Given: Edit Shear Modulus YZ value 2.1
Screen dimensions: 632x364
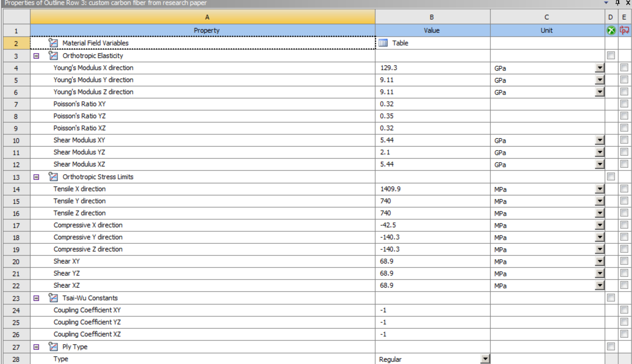Looking at the screenshot, I should point(433,152).
